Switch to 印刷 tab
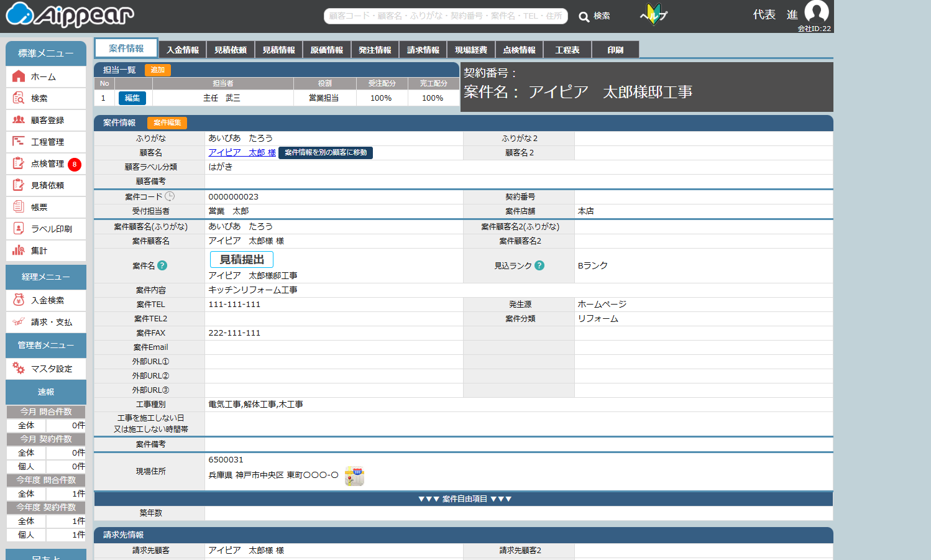Image resolution: width=931 pixels, height=560 pixels. pos(615,50)
